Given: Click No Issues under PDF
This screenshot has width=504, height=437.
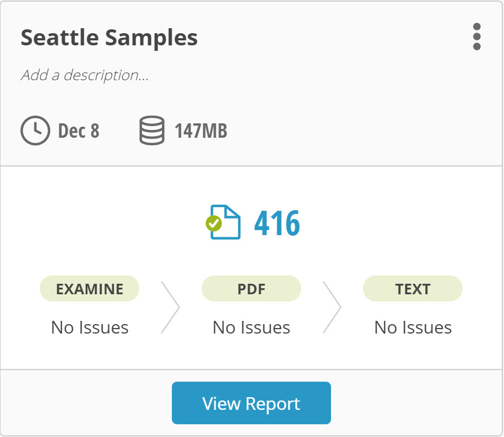Looking at the screenshot, I should (x=251, y=327).
